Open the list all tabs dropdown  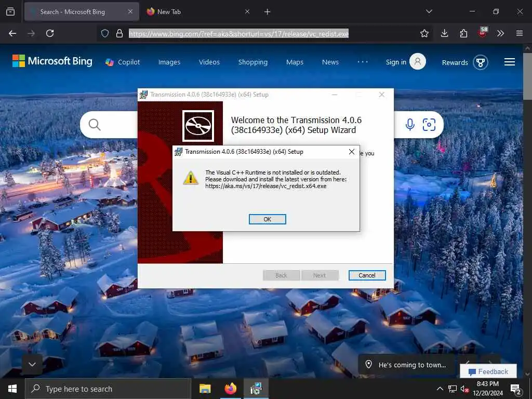click(x=429, y=11)
